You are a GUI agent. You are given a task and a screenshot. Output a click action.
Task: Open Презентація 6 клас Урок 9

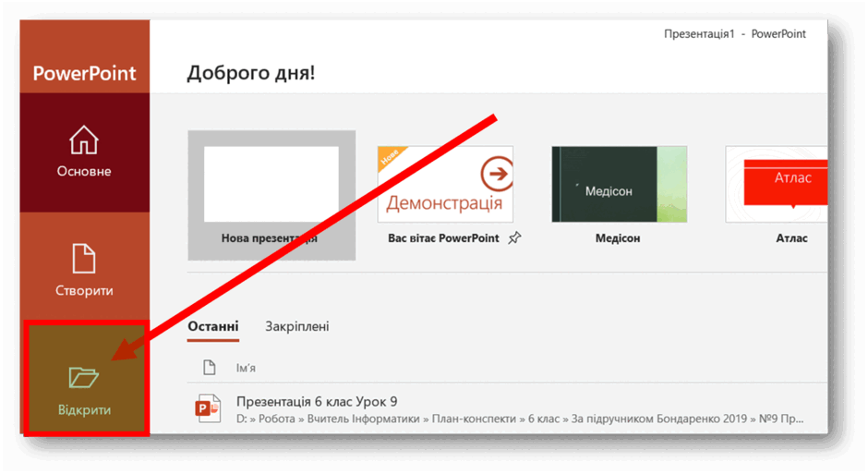(317, 401)
